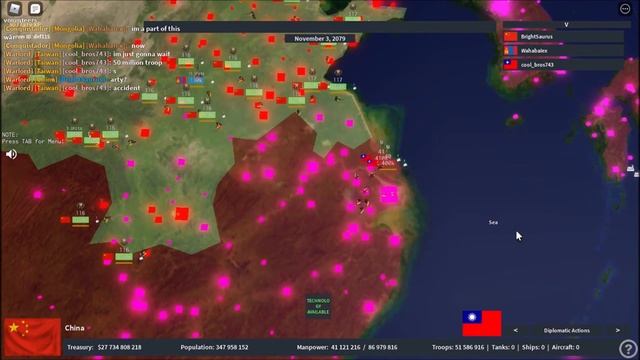
Task: Click Mongolia flag next to Wahabalex
Action: (x=510, y=51)
